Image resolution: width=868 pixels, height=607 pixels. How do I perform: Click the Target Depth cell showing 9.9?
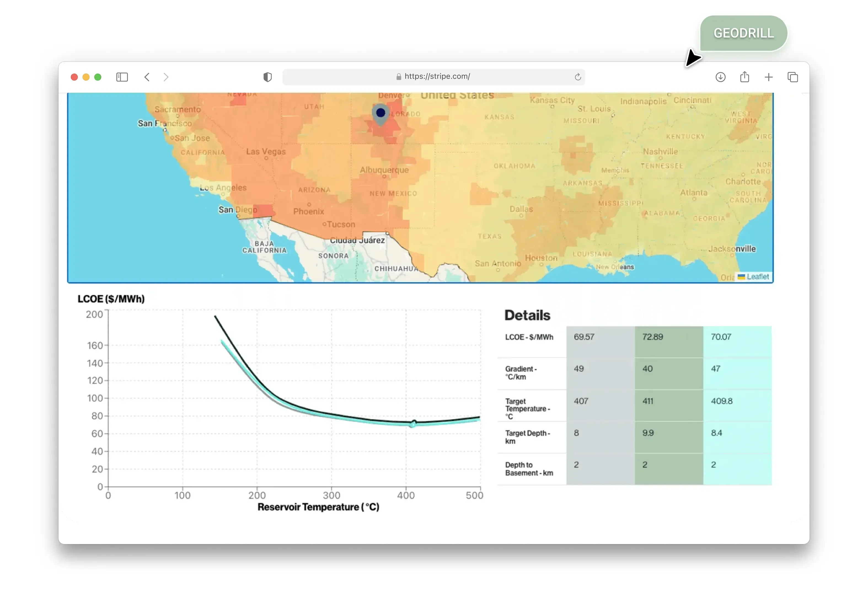[x=648, y=433]
